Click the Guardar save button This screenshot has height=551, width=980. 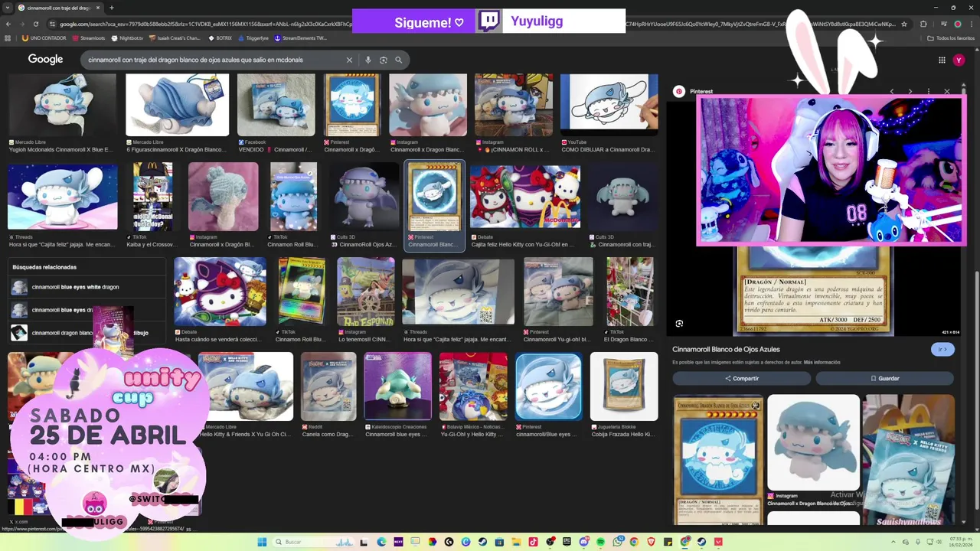884,378
